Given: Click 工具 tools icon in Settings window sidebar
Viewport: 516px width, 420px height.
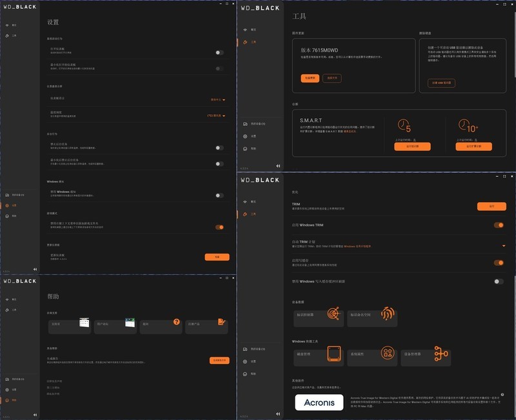Looking at the screenshot, I should (7, 36).
